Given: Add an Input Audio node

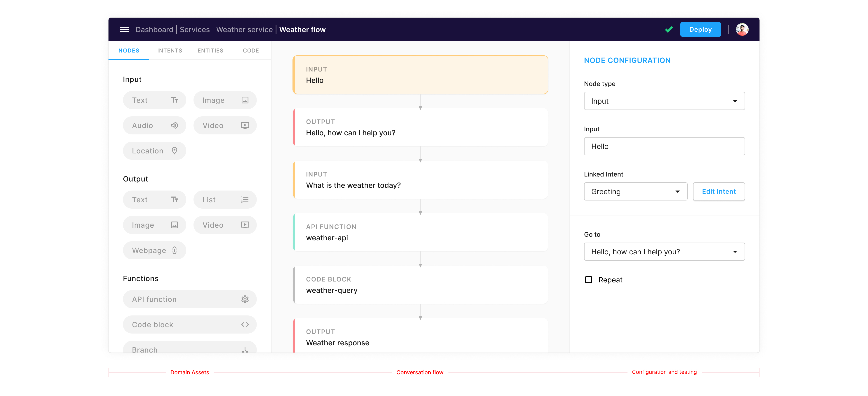Looking at the screenshot, I should pos(154,126).
